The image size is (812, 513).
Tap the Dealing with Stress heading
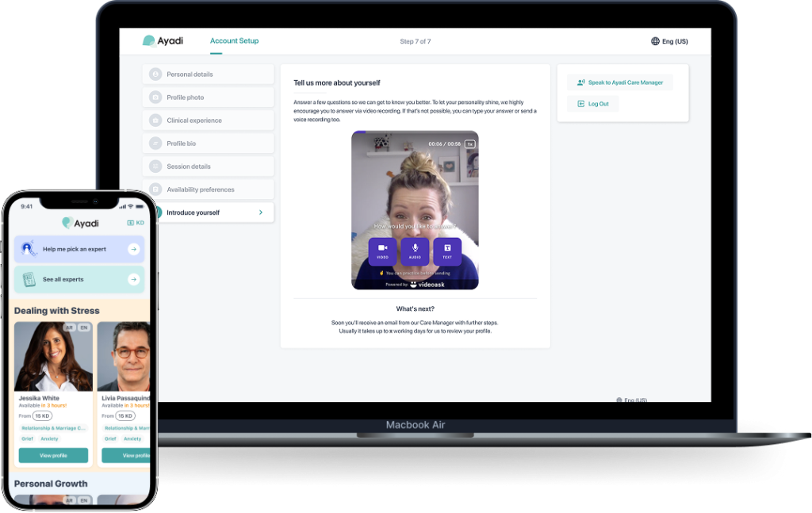coord(57,311)
